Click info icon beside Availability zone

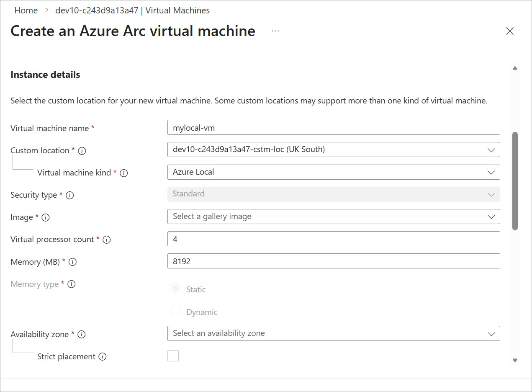[82, 335]
